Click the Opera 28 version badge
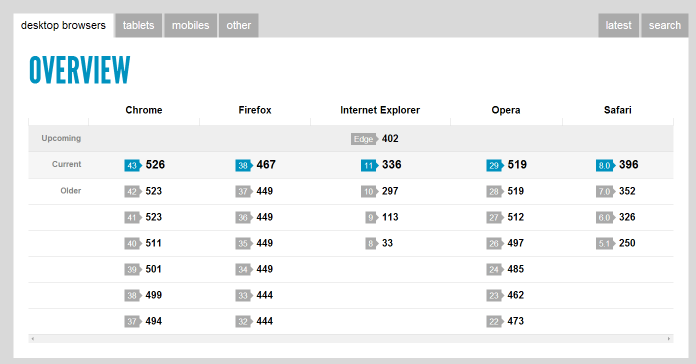Screen dimensions: 696x364 click(495, 192)
